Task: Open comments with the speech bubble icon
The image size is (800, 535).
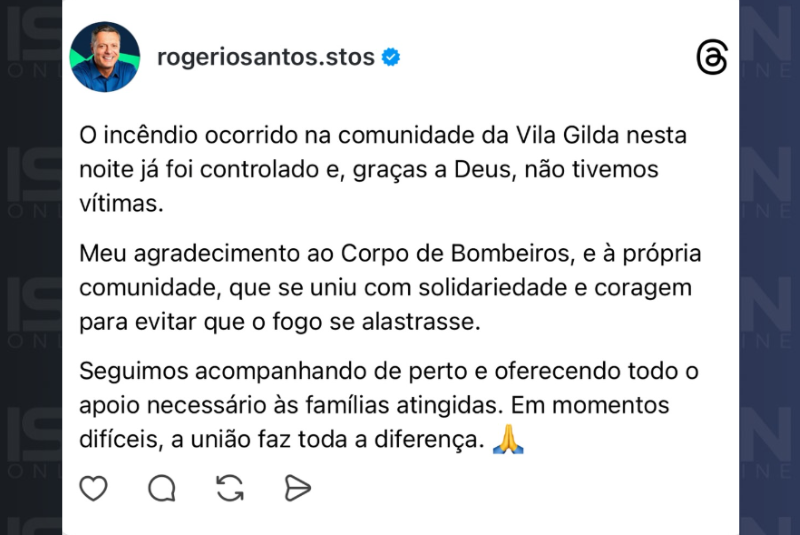Action: click(161, 488)
